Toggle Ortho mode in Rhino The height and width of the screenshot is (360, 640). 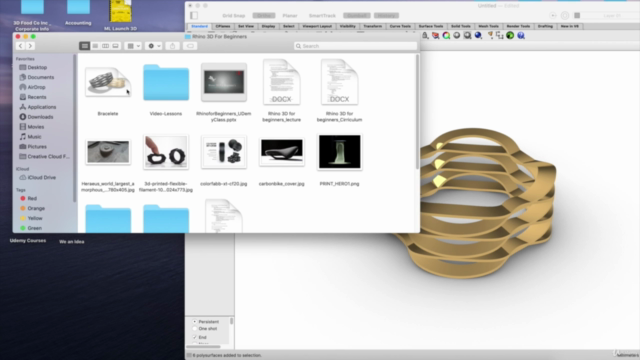click(264, 16)
